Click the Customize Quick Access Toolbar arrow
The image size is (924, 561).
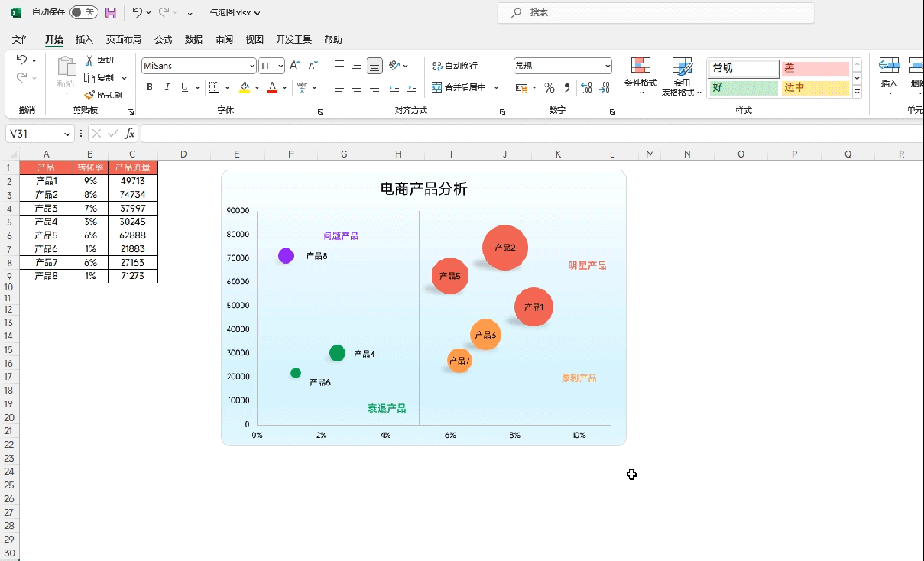tap(190, 12)
